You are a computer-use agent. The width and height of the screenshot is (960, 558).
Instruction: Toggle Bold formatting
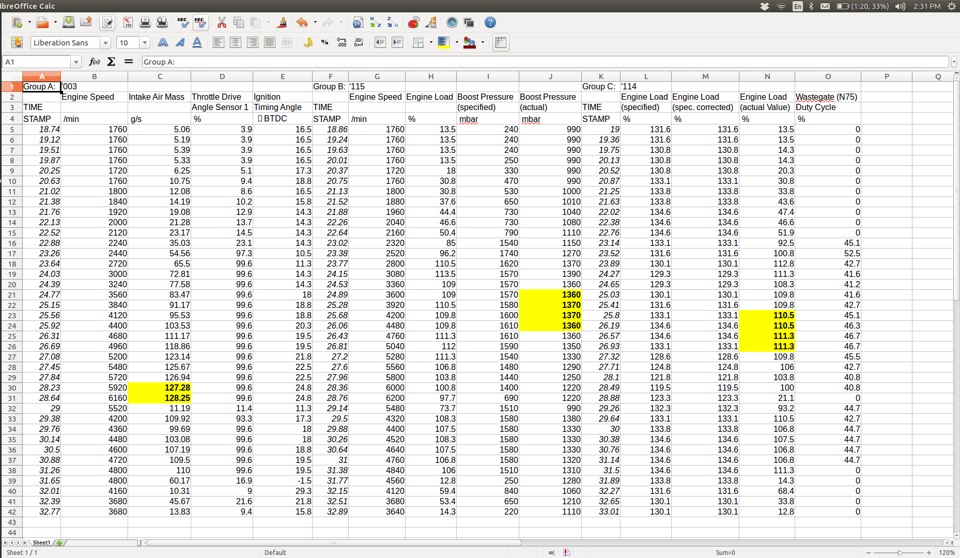(163, 43)
